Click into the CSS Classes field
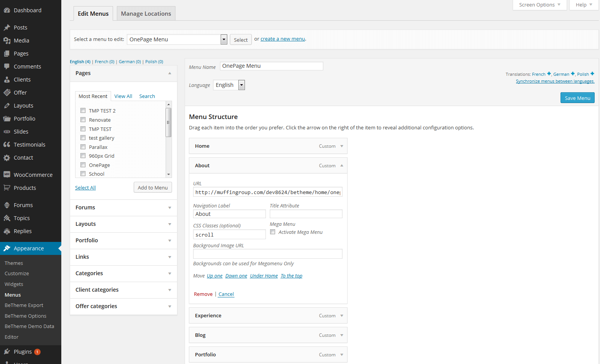 click(x=229, y=235)
